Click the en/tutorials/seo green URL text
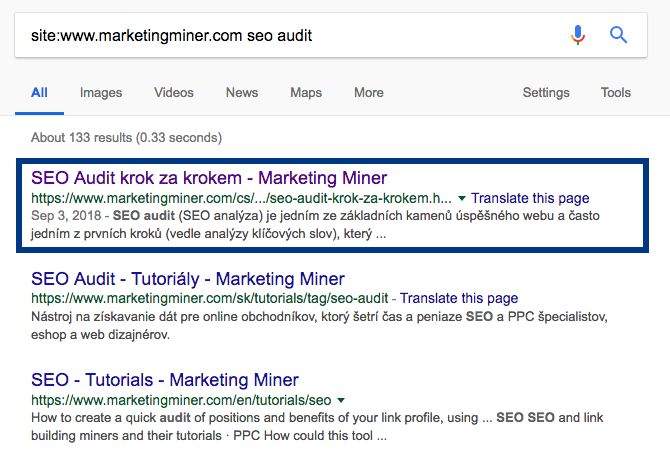Viewport: 670px width, 462px height. [x=181, y=400]
